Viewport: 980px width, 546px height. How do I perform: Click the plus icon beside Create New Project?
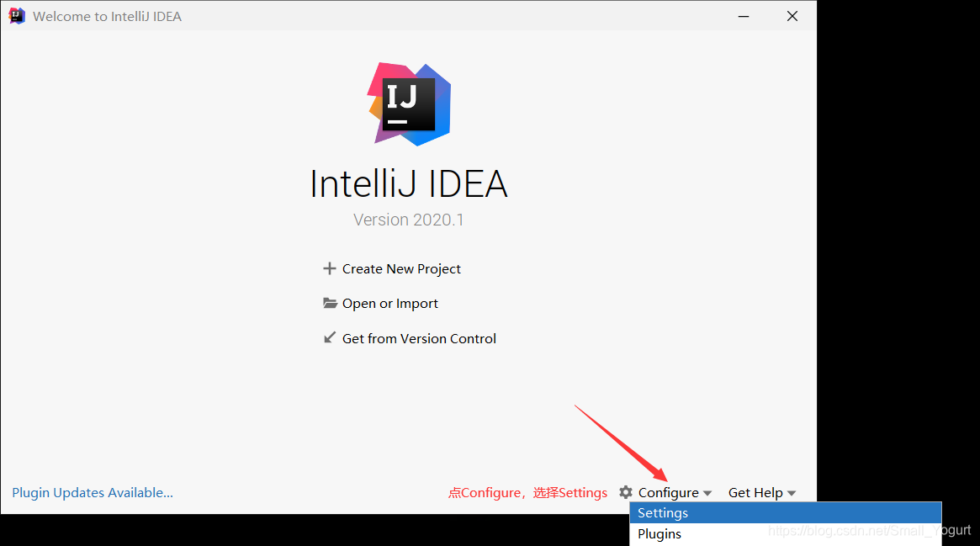click(x=330, y=268)
